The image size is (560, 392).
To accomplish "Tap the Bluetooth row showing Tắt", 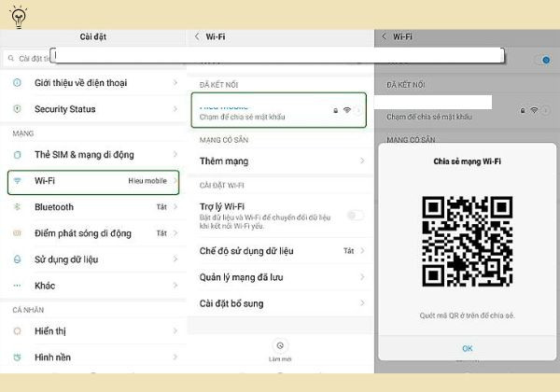I will coord(93,206).
